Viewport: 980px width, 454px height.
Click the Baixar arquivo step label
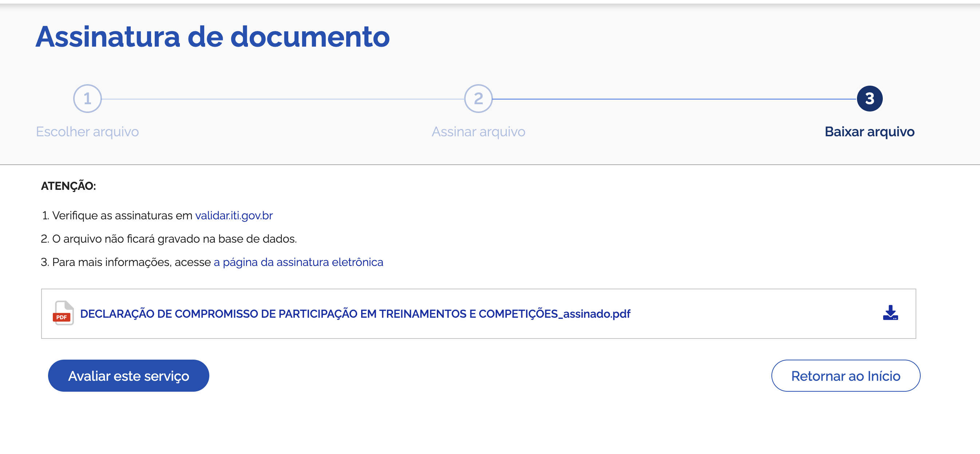click(x=869, y=132)
